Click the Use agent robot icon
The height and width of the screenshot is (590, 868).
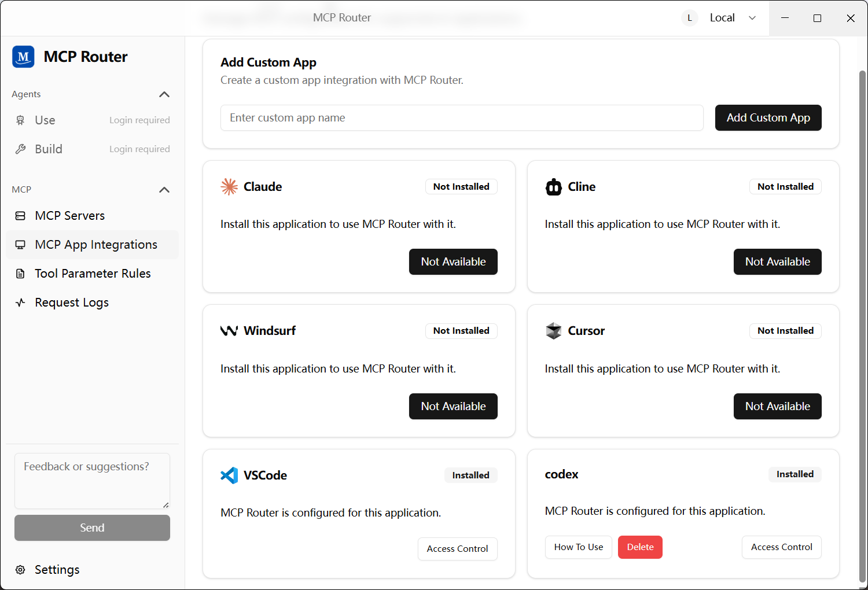20,120
